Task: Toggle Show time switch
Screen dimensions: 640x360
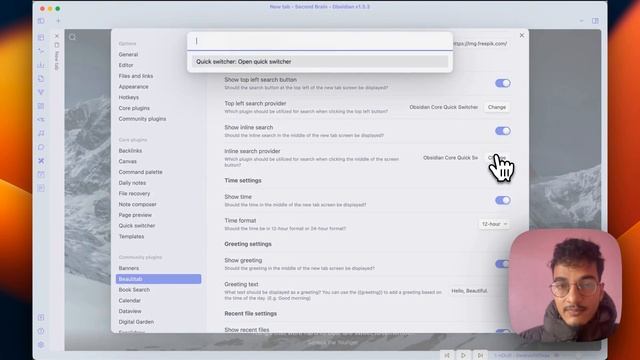Action: click(502, 200)
